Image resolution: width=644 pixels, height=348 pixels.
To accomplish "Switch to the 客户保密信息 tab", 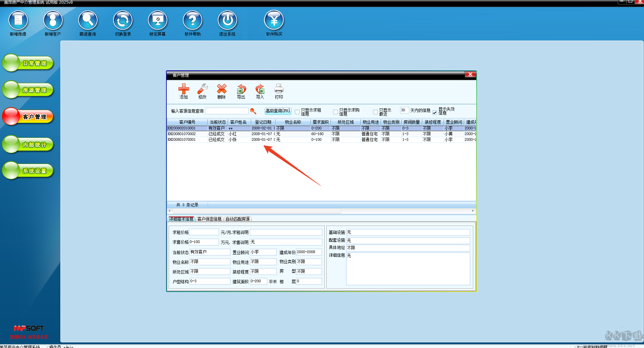I will 209,219.
